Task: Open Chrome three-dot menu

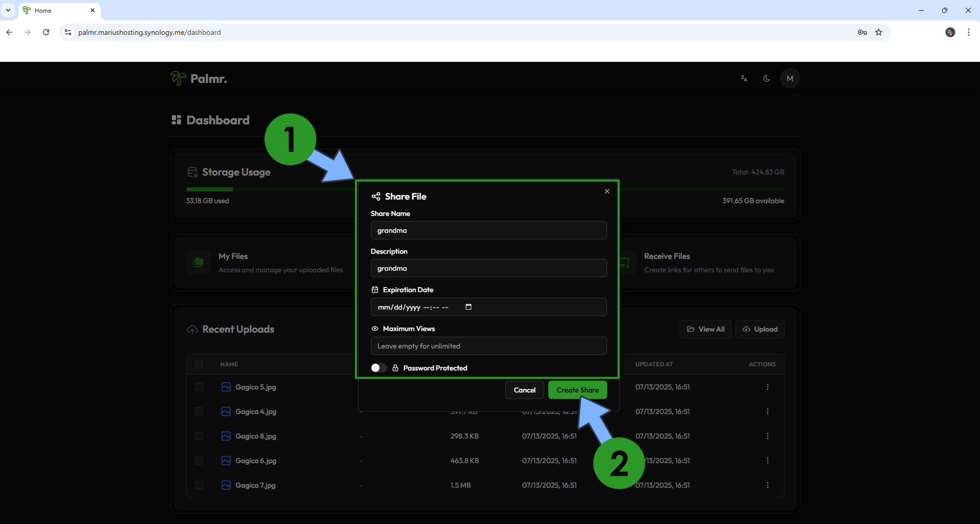Action: 969,32
